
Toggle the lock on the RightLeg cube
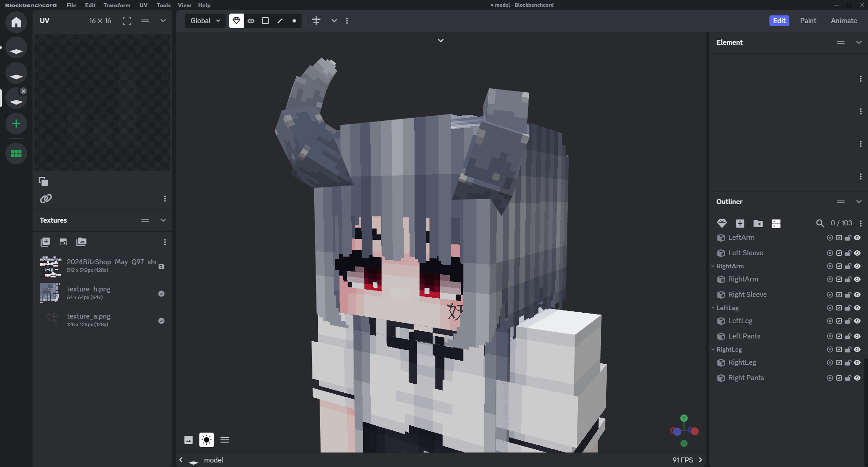click(848, 362)
